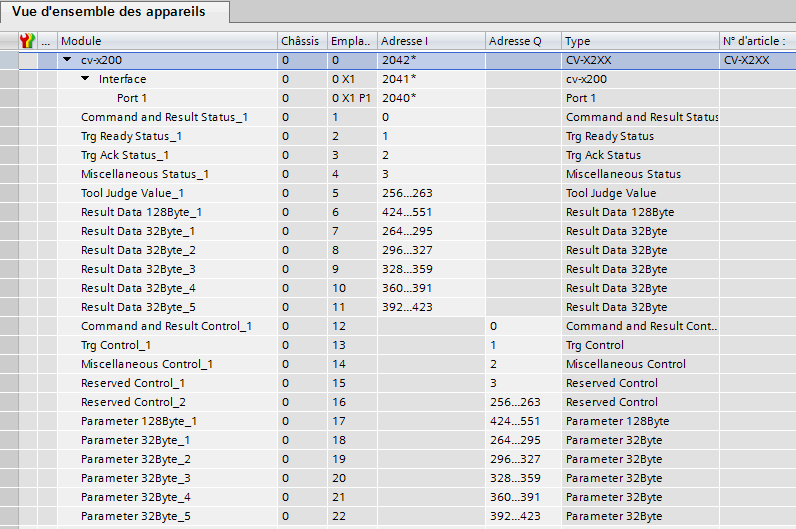Select Result Data 128Byte_1 row
Viewport: 796px width, 529px height.
pyautogui.click(x=141, y=212)
